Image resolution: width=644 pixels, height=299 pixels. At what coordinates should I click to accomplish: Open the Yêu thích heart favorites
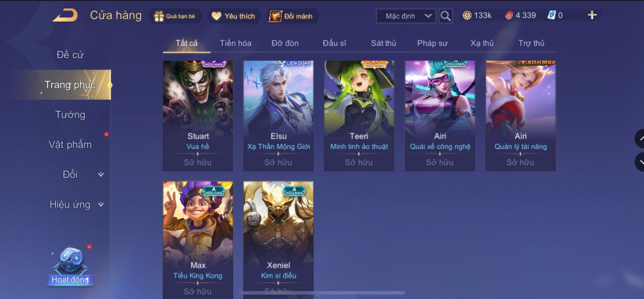(217, 16)
